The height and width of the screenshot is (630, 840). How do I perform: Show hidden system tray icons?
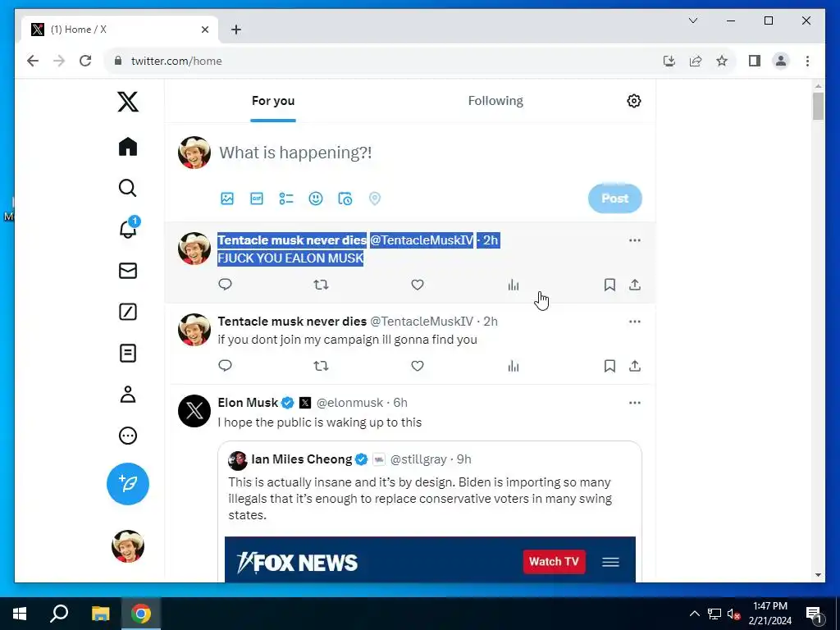(x=694, y=614)
